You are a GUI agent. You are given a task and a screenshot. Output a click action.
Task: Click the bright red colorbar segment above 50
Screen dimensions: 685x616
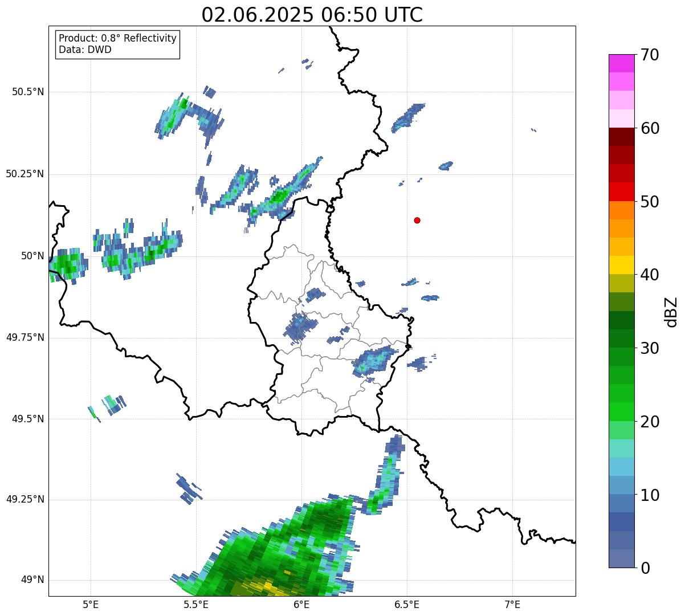point(621,191)
